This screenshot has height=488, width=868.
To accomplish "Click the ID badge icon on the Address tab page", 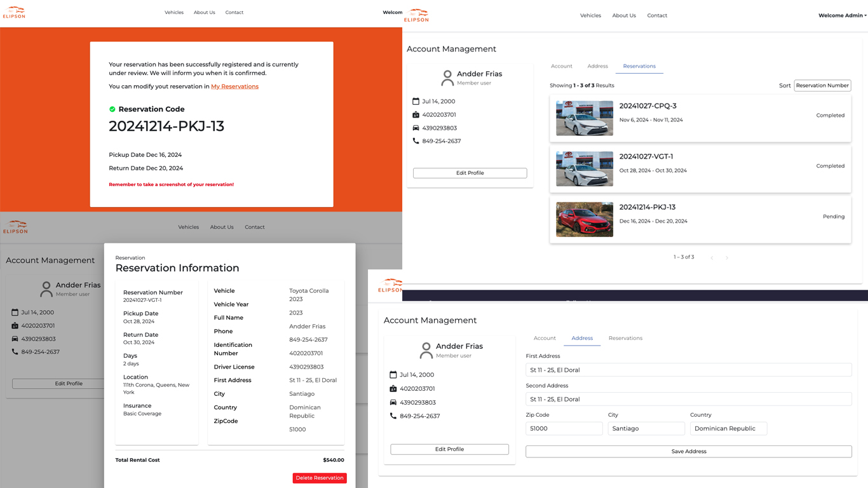I will tap(393, 389).
